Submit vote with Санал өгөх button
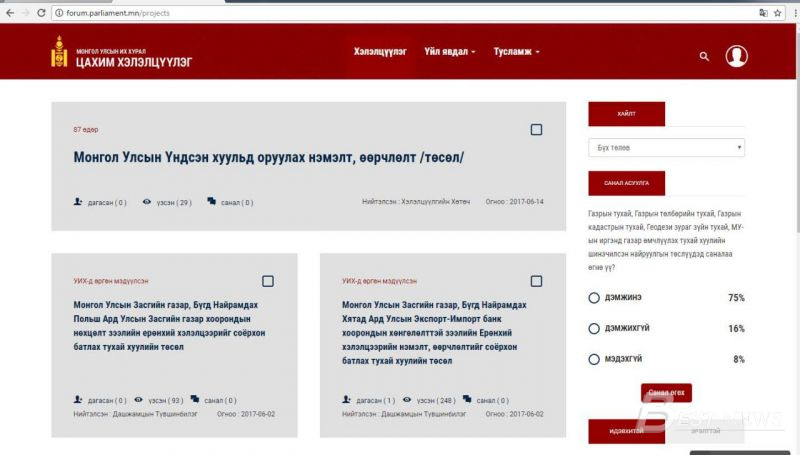The height and width of the screenshot is (455, 800). (666, 393)
